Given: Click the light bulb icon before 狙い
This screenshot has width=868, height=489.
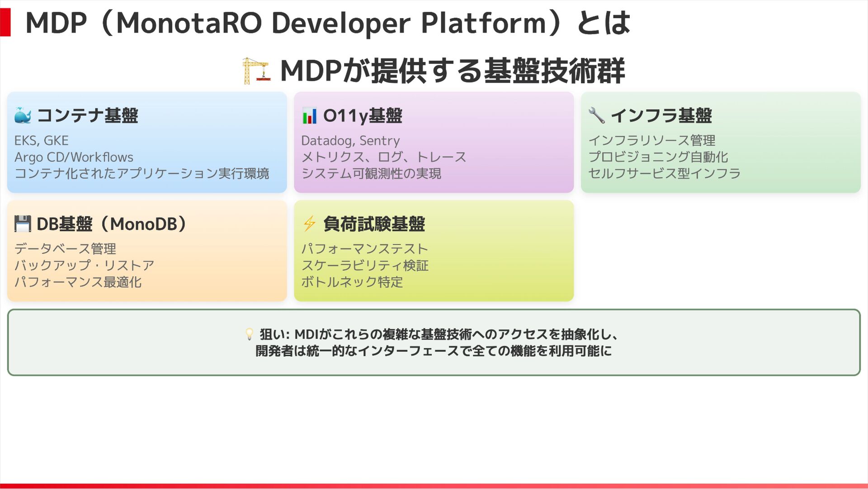Looking at the screenshot, I should pos(249,334).
